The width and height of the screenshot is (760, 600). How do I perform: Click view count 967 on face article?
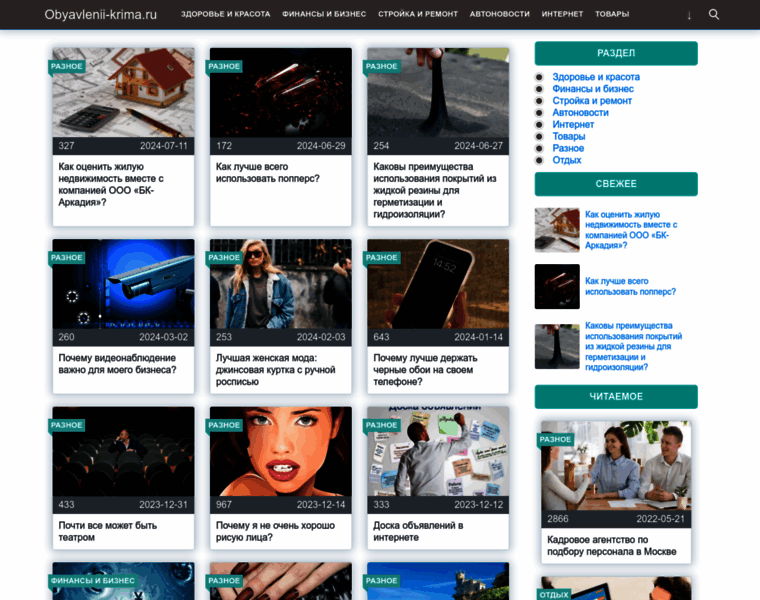point(224,505)
